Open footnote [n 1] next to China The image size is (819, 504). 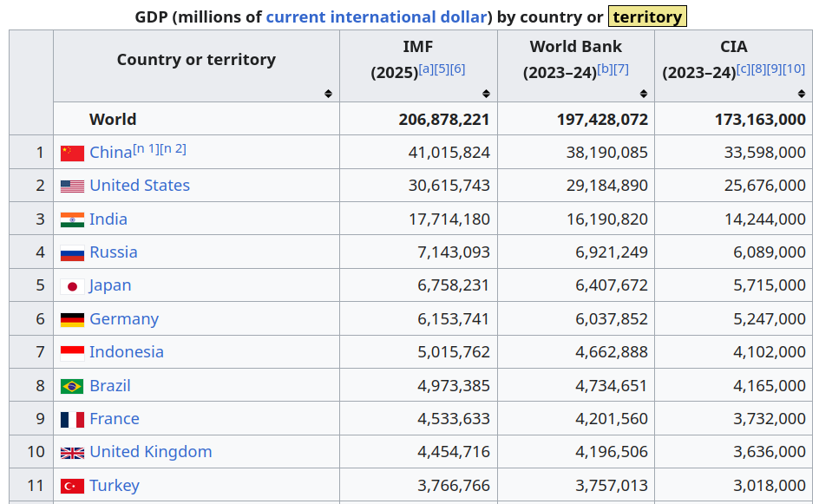tap(146, 149)
